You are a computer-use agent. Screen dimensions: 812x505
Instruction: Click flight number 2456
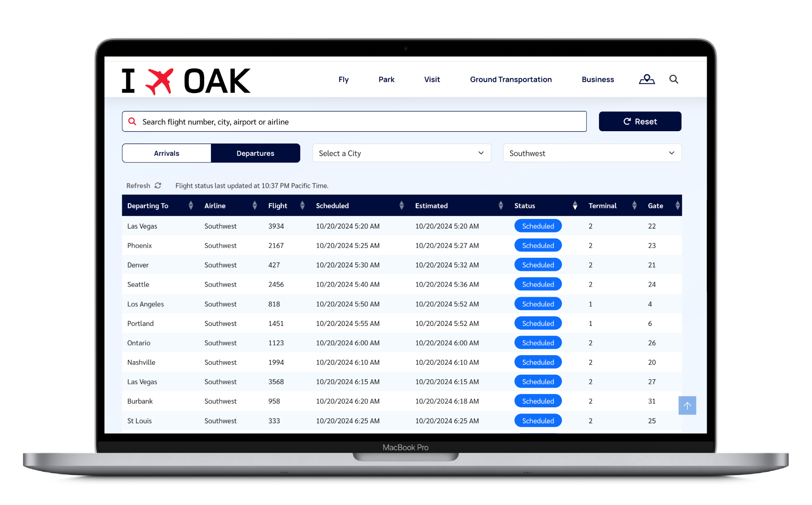(276, 284)
